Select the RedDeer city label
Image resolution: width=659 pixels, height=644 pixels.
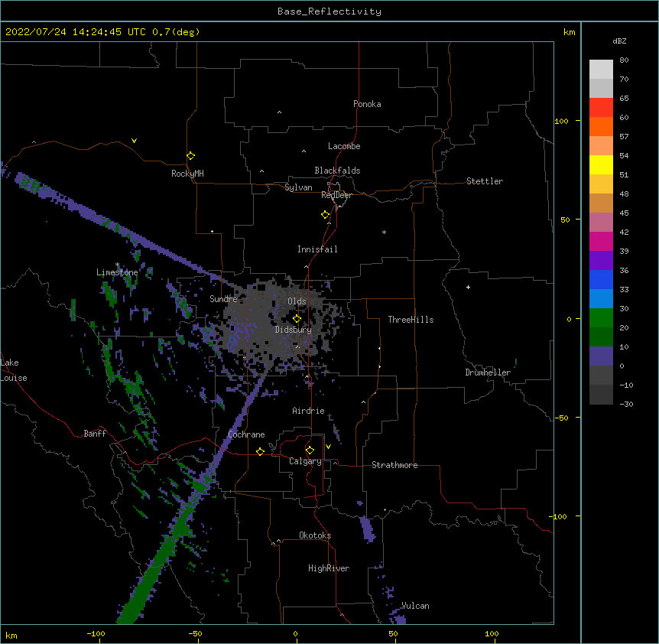click(336, 195)
